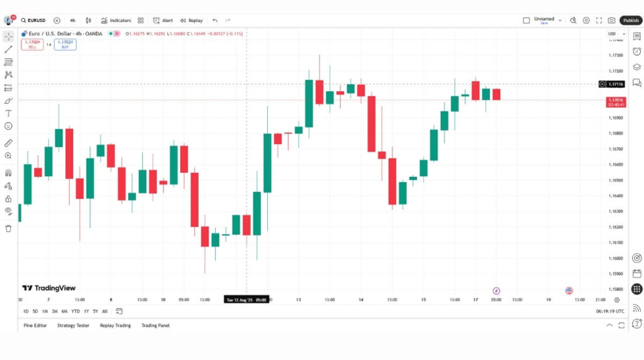Toggle lock all drawing tools
This screenshot has width=644, height=360.
click(x=8, y=198)
